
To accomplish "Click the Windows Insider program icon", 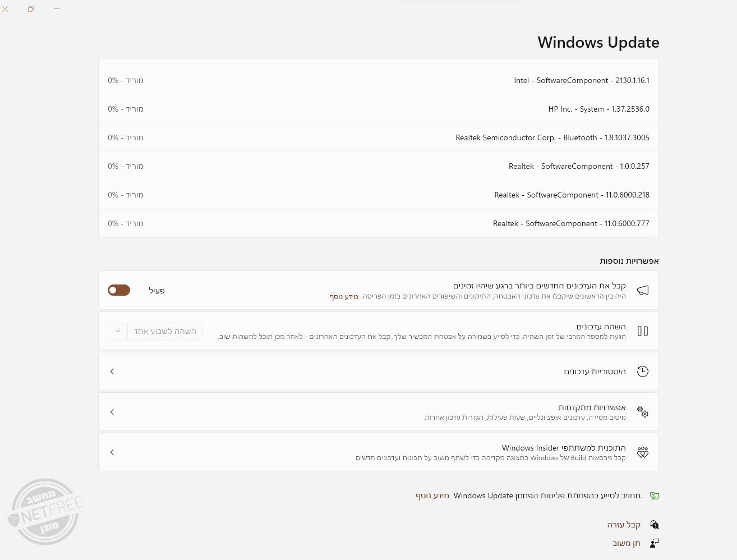I will [x=643, y=452].
